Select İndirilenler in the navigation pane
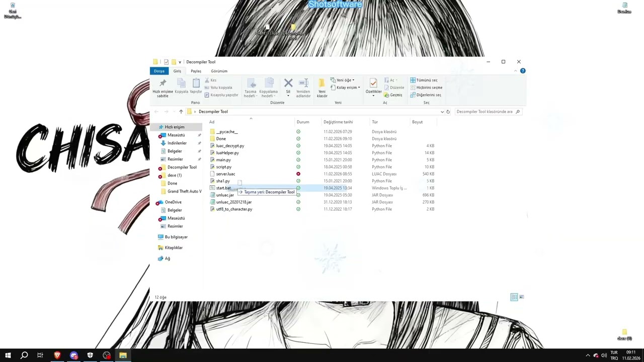 point(177,143)
